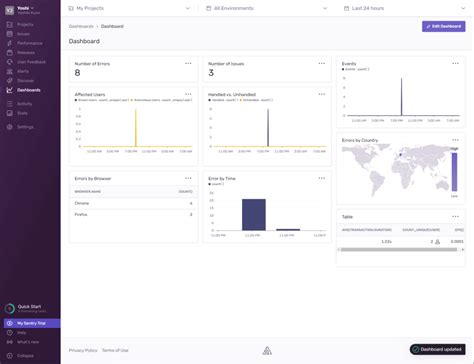474x364 pixels.
Task: Open Releases icon in the sidebar
Action: pyautogui.click(x=10, y=52)
